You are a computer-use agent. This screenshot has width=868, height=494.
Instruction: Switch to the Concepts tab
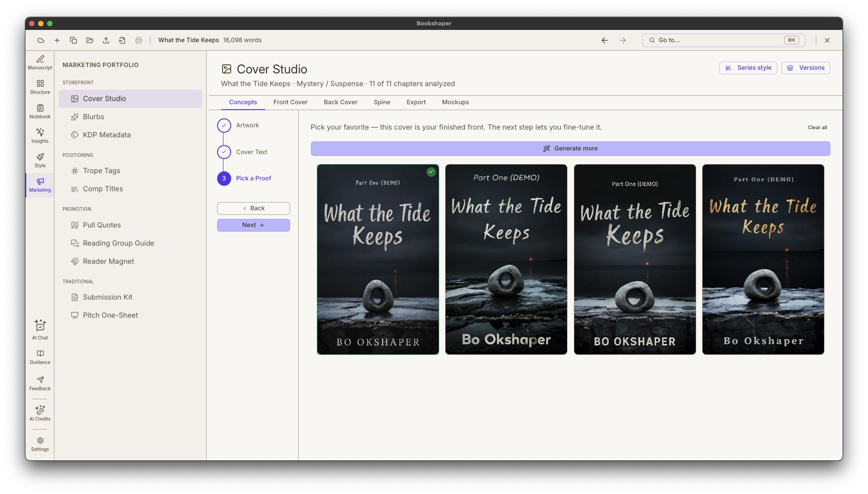[243, 102]
